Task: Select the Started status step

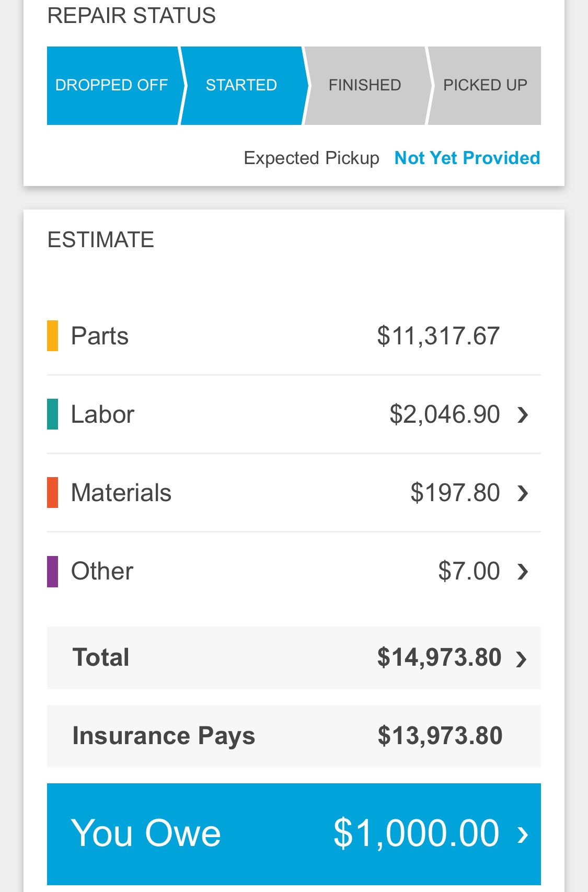Action: (241, 85)
